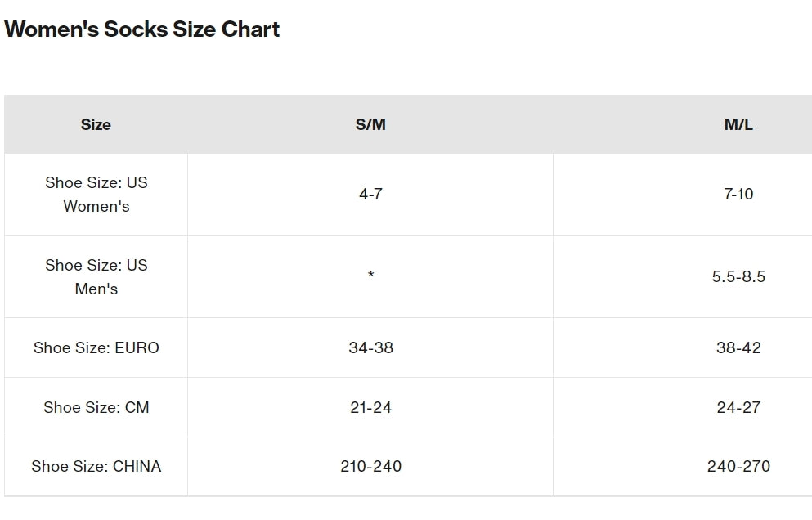Click the 24-27 CM value
Viewport: 812px width, 520px height.
tap(738, 407)
